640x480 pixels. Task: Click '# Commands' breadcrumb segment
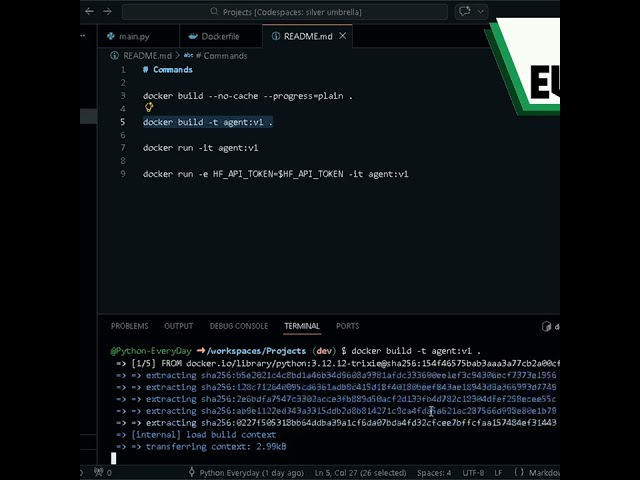click(222, 56)
